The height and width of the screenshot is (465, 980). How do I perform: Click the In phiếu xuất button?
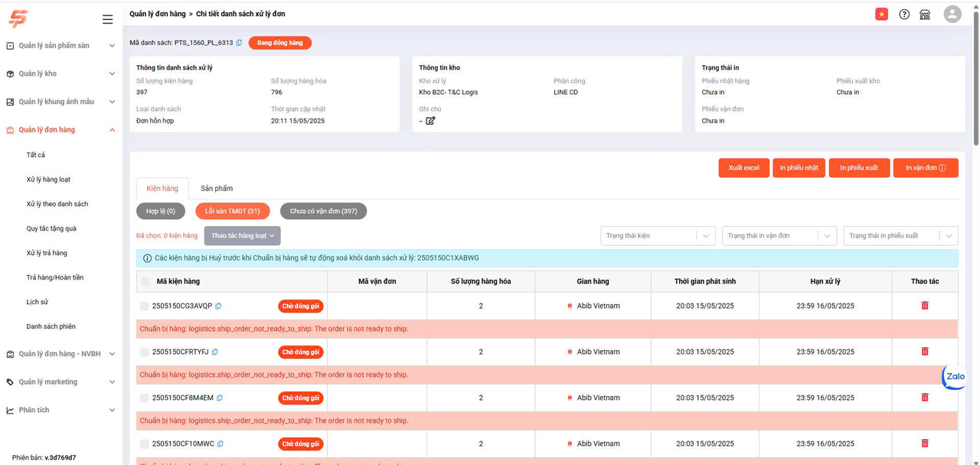pyautogui.click(x=859, y=168)
